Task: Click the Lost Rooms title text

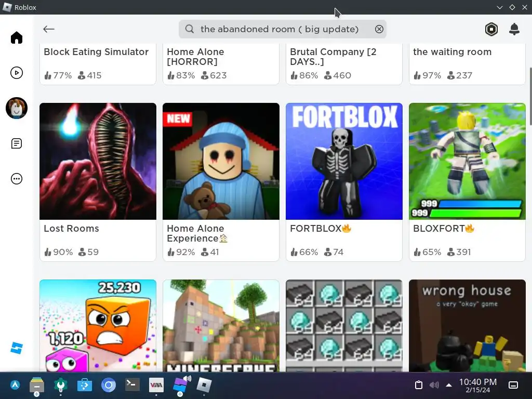Action: pyautogui.click(x=71, y=229)
